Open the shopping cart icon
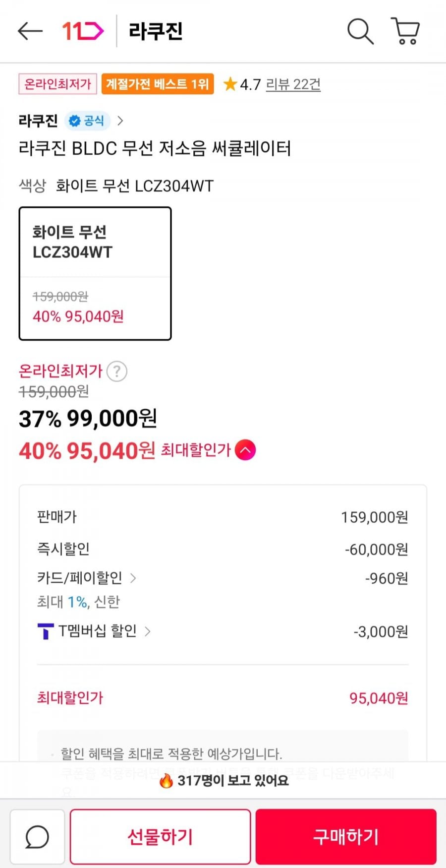Screen dimensions: 446x868 tap(406, 31)
